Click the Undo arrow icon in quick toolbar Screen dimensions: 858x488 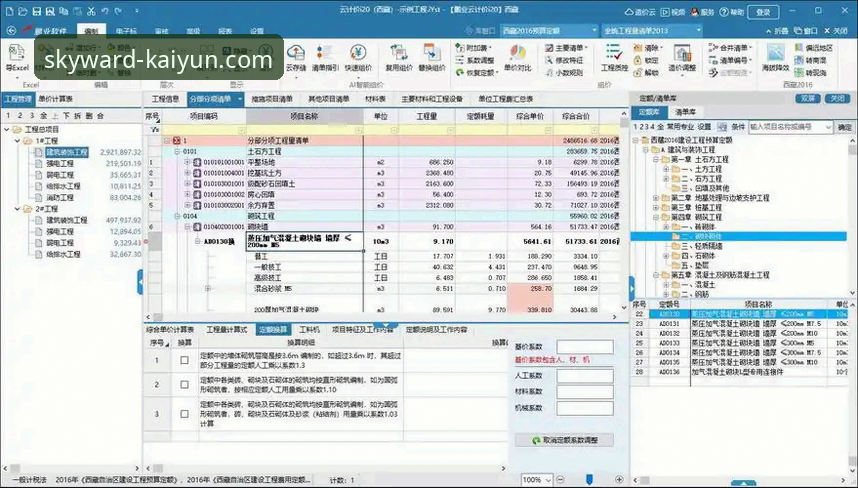(x=105, y=11)
